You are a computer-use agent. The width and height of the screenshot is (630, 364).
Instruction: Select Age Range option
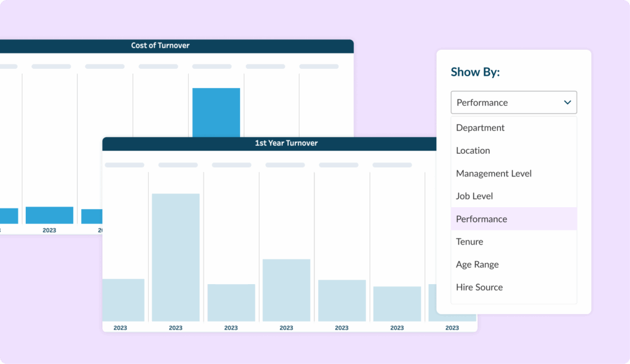point(477,264)
